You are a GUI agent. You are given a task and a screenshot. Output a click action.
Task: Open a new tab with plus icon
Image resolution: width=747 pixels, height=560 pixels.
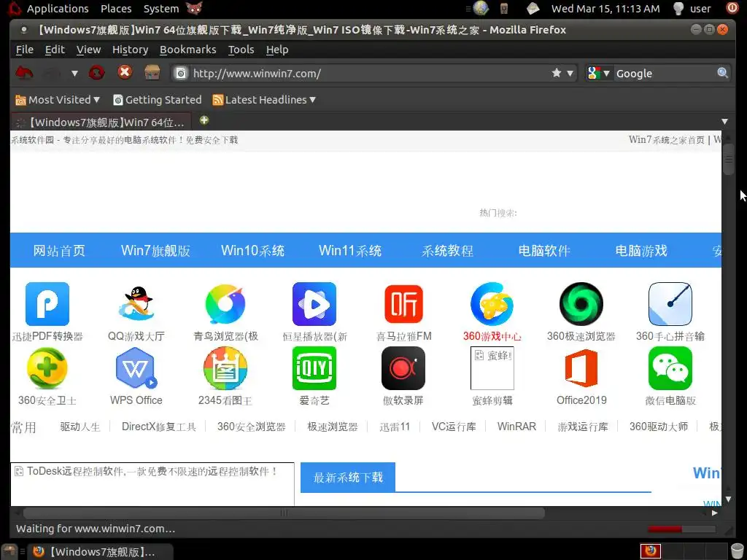click(204, 120)
